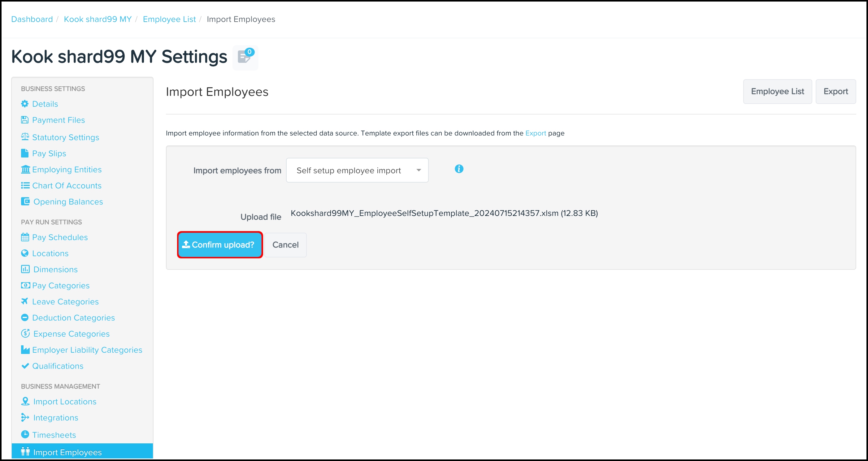The height and width of the screenshot is (461, 868).
Task: Click the scales icon for Statutory Settings
Action: tap(25, 137)
